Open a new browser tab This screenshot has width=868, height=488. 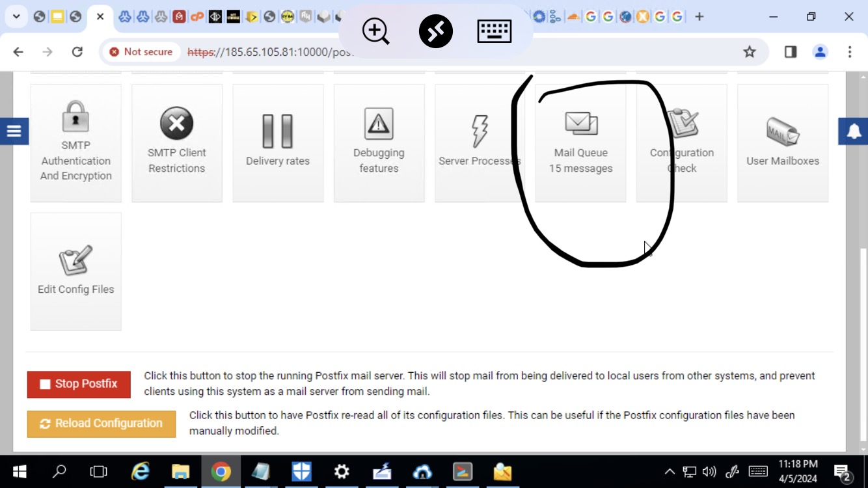coord(699,17)
